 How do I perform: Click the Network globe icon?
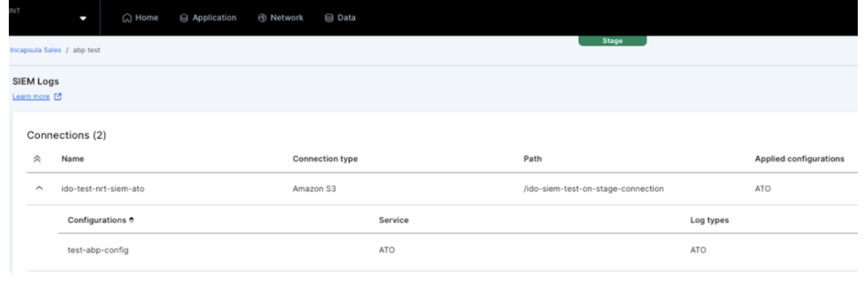[x=262, y=18]
